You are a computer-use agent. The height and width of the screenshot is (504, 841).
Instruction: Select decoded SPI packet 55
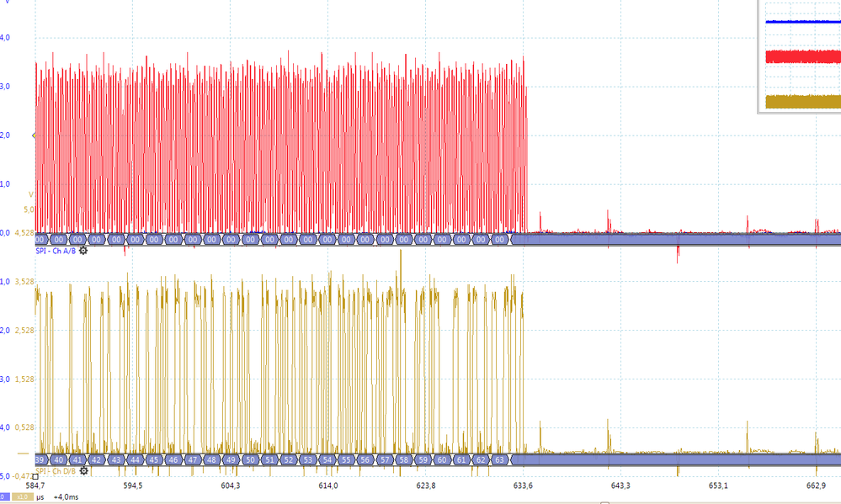[346, 459]
